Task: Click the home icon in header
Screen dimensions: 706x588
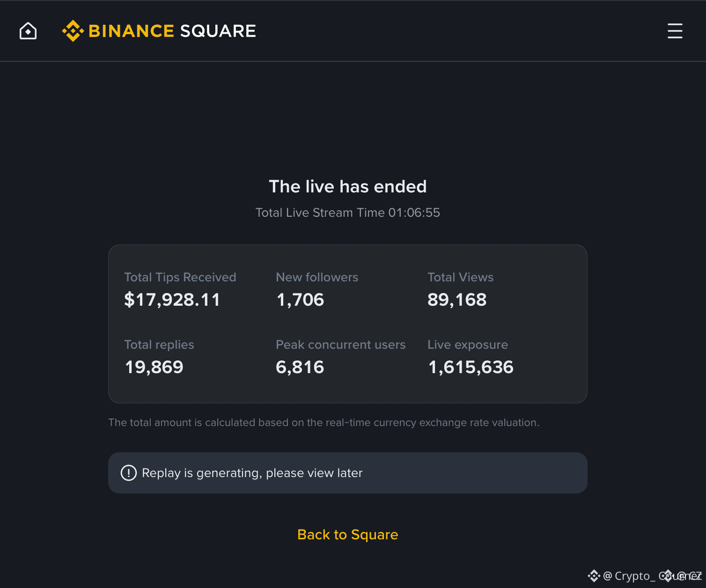Action: point(28,31)
